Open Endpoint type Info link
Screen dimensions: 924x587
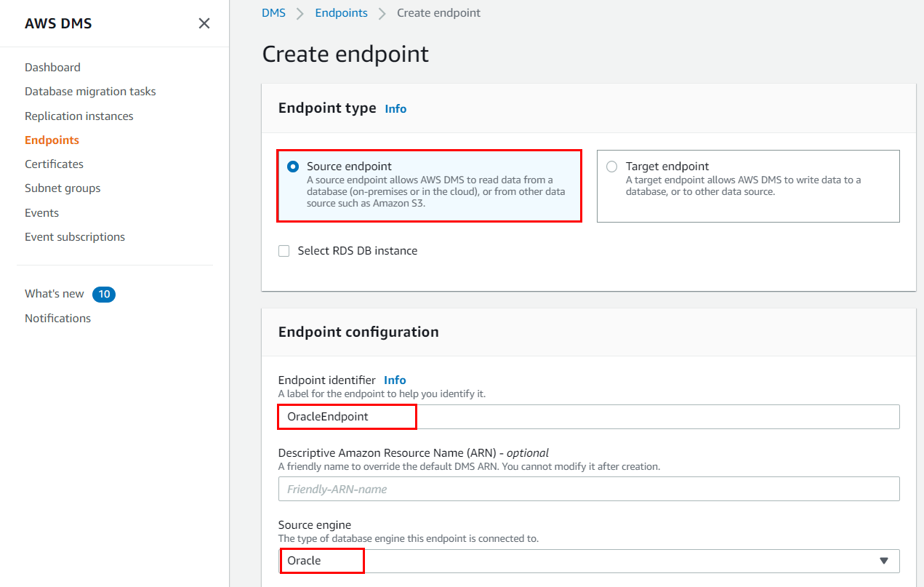(395, 108)
